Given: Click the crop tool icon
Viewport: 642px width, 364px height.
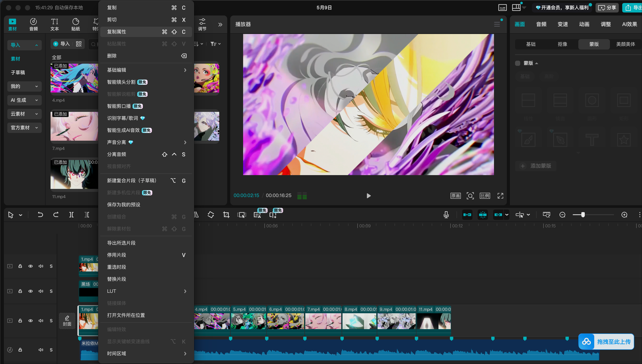Looking at the screenshot, I should pos(226,214).
